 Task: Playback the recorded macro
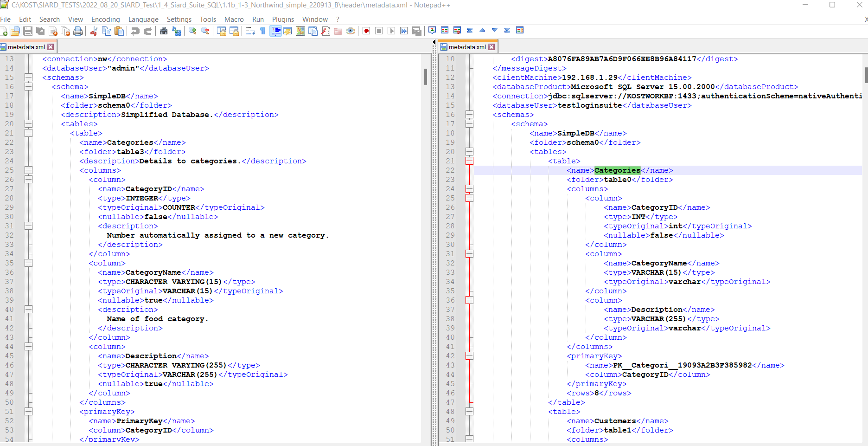tap(391, 31)
